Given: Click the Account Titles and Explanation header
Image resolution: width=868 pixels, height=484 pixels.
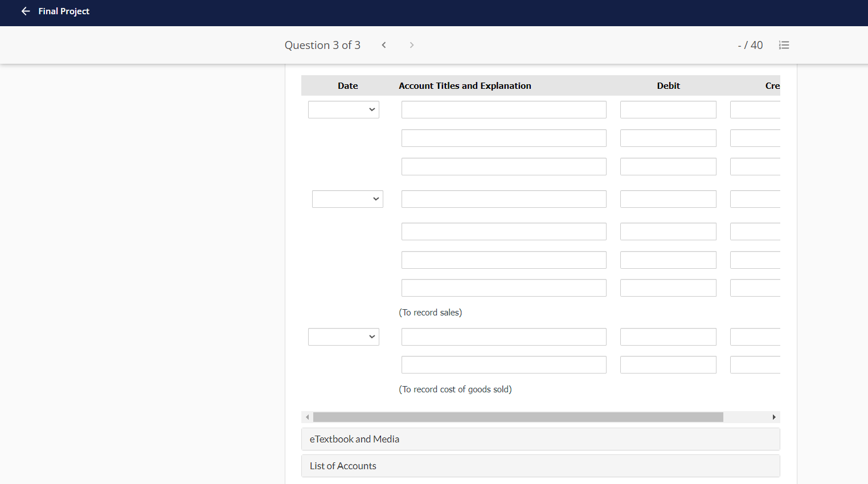Looking at the screenshot, I should click(465, 85).
